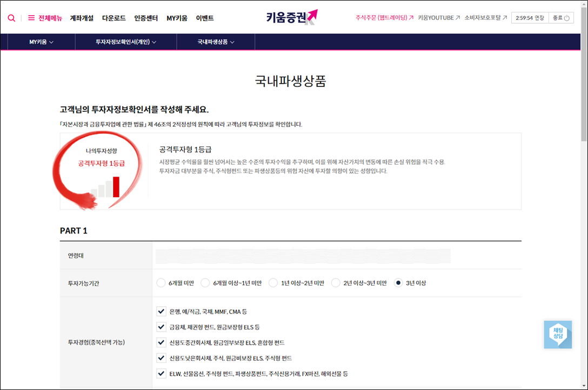Click scrollbar up arrow at top
The height and width of the screenshot is (390, 588).
point(584,3)
